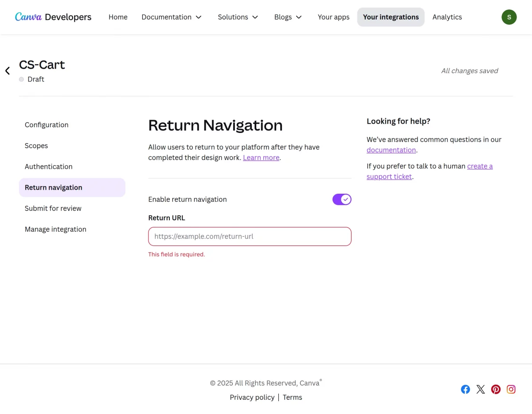Click the 'Enable return navigation' label
Screen dimensions: 532x414
point(188,199)
